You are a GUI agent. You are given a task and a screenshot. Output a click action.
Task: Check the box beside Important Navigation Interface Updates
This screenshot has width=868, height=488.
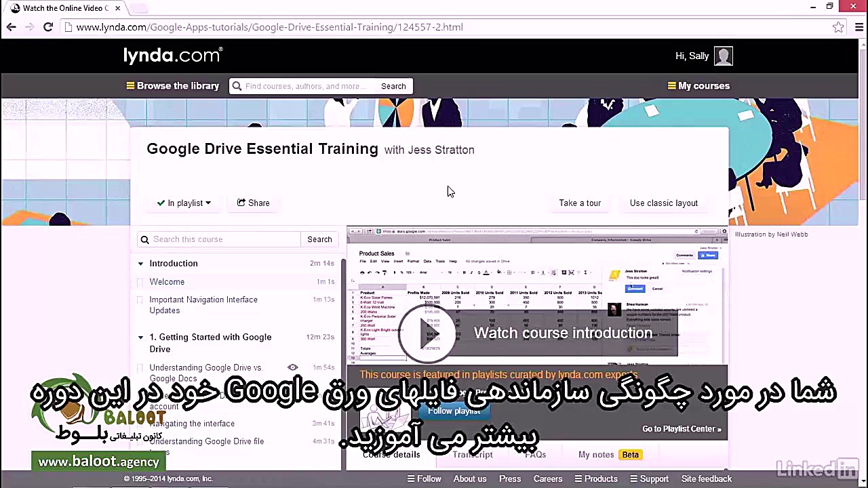[x=140, y=300]
